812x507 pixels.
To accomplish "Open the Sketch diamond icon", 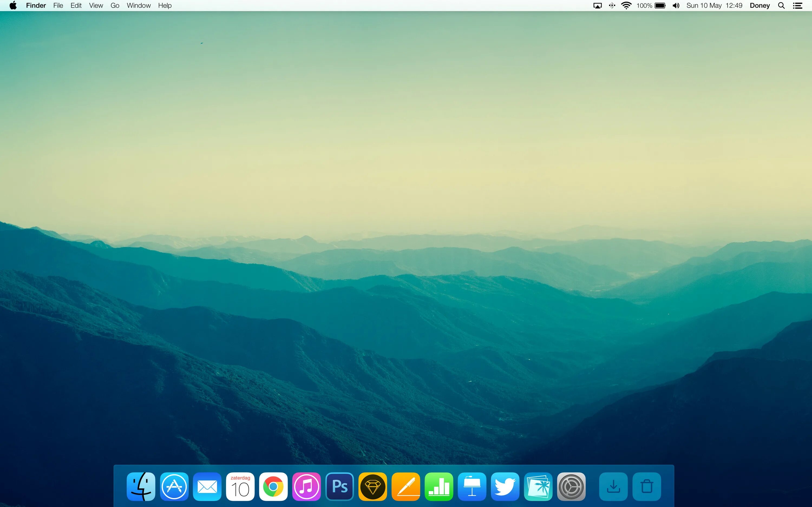I will [372, 486].
